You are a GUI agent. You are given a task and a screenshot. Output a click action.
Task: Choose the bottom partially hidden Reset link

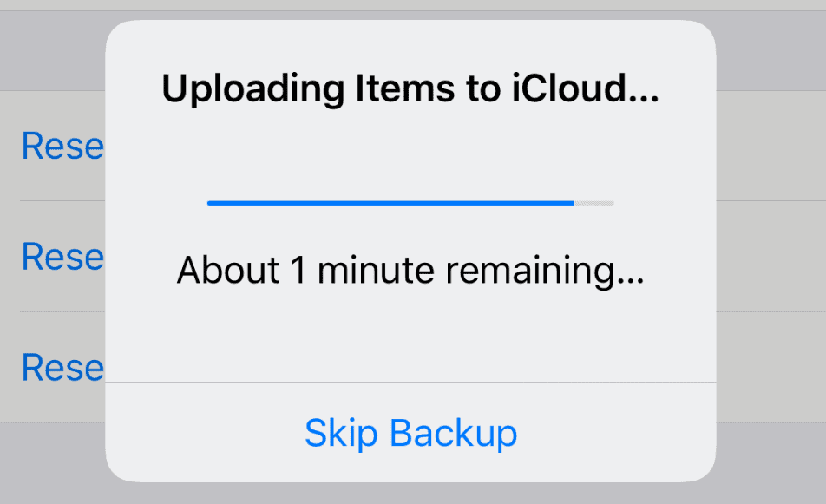click(x=62, y=367)
